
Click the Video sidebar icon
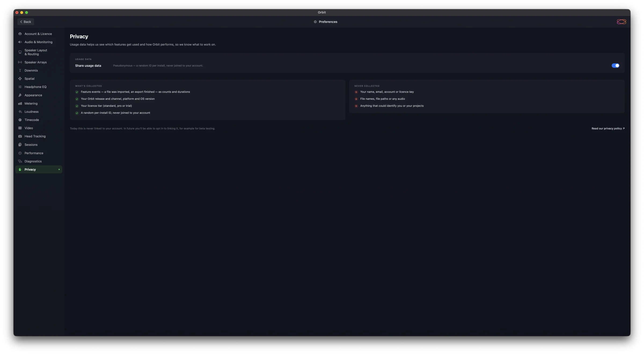pos(20,128)
